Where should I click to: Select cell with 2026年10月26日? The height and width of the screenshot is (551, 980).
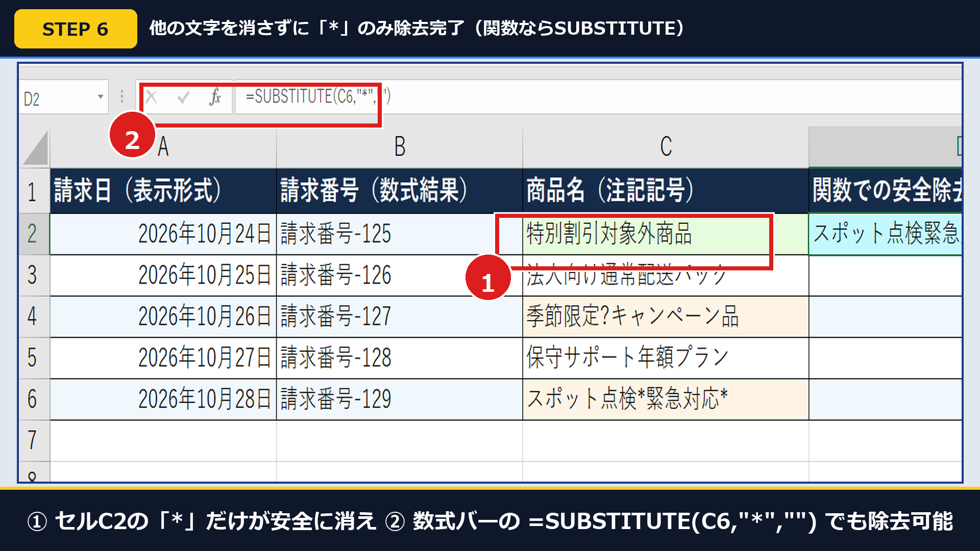(x=163, y=316)
